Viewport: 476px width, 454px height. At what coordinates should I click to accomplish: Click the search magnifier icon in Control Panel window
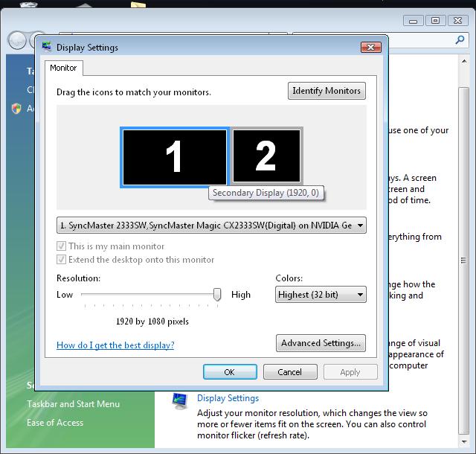coord(460,39)
